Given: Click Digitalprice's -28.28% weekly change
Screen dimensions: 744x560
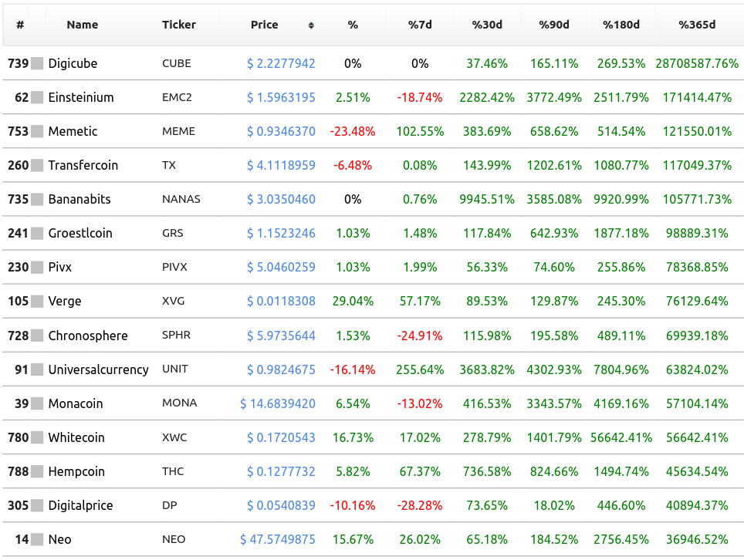Looking at the screenshot, I should [x=420, y=505].
